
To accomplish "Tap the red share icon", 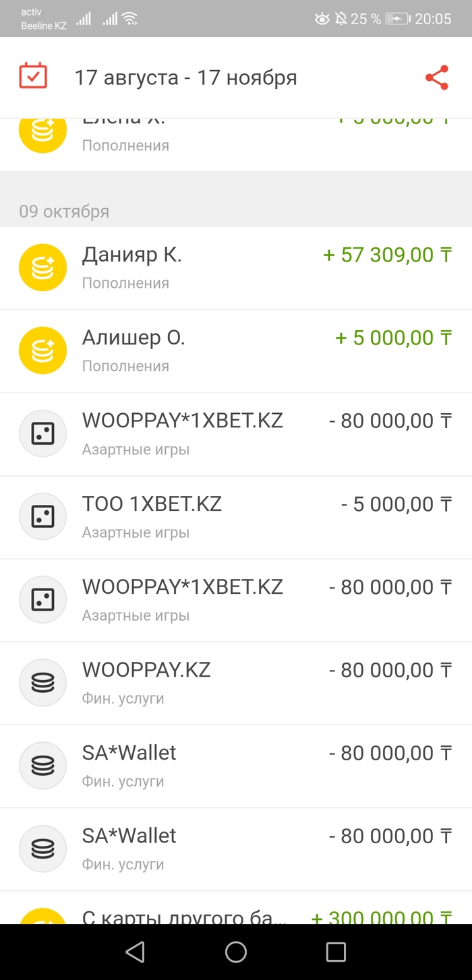I will 437,78.
